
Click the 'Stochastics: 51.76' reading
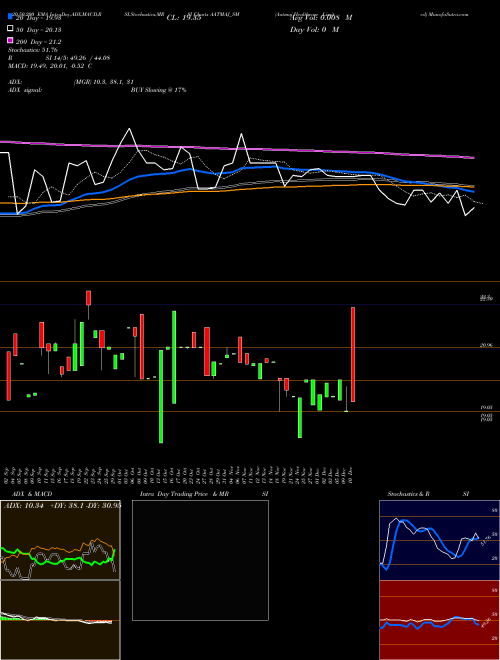pyautogui.click(x=33, y=50)
